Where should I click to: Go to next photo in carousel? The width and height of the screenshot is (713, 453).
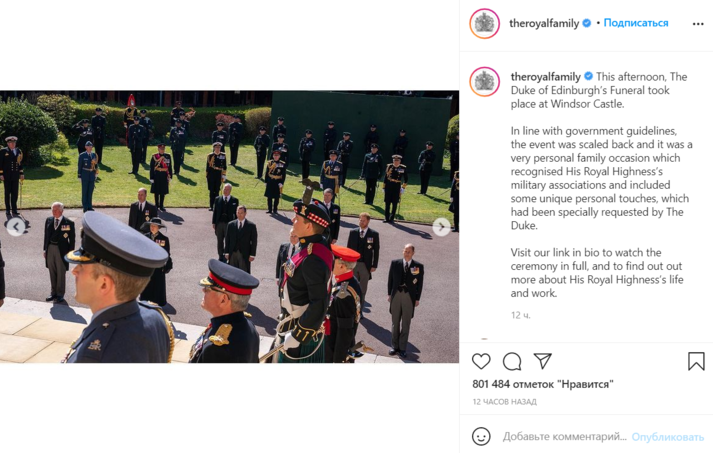(441, 226)
